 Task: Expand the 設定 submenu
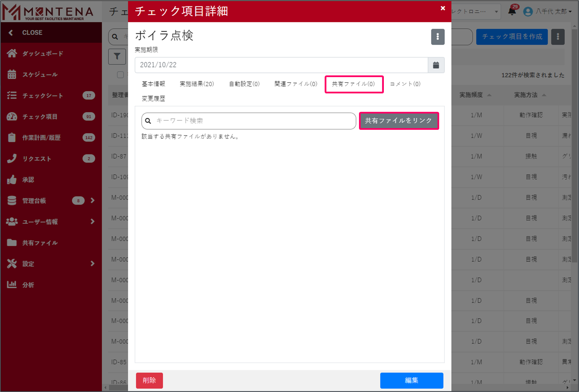(x=92, y=263)
